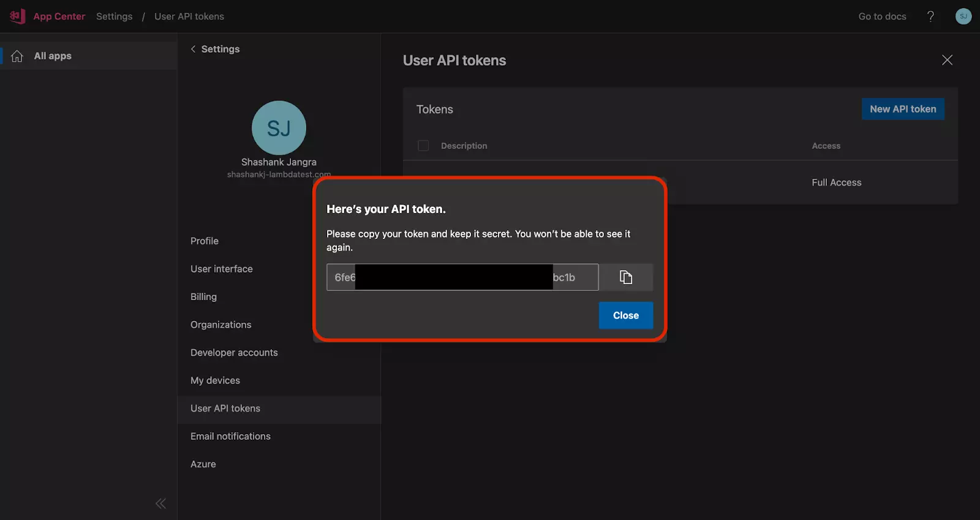
Task: Copy the API token to clipboard
Action: (x=625, y=277)
